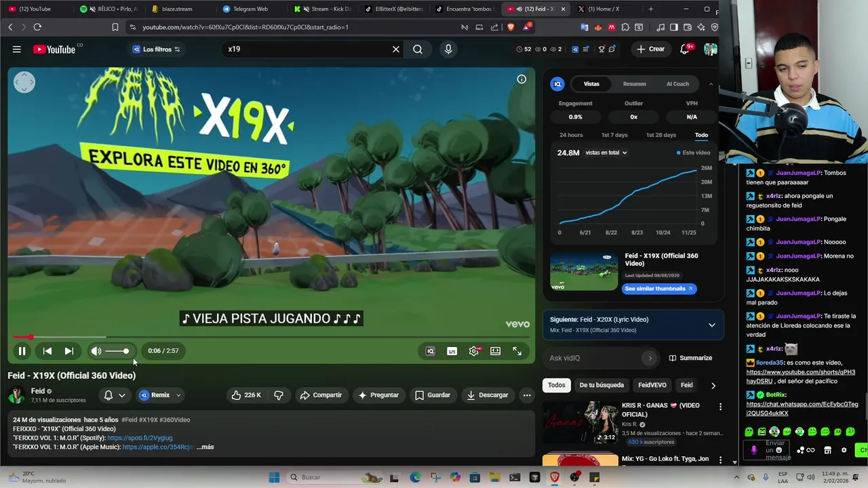This screenshot has width=868, height=488.
Task: Click See similar thumbnails button
Action: [658, 289]
